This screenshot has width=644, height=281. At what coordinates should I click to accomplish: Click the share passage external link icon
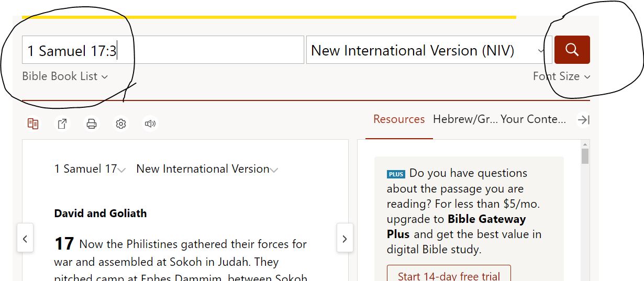(x=62, y=123)
